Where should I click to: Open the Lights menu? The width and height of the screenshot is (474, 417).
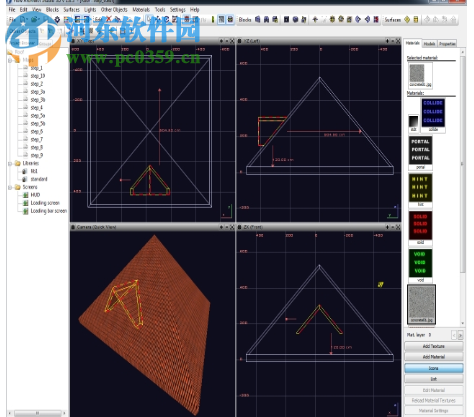click(x=90, y=10)
